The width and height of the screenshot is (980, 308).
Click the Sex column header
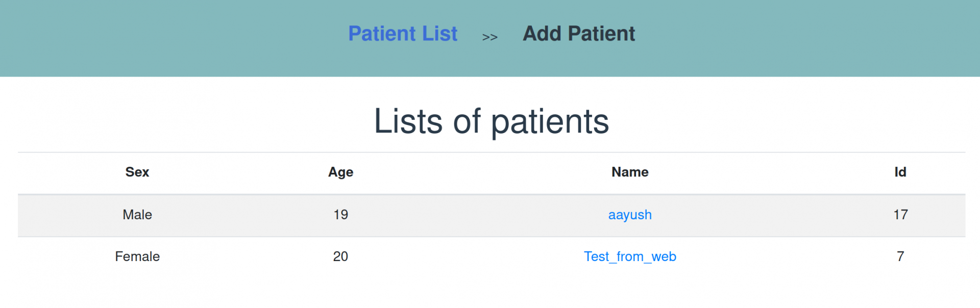point(137,172)
